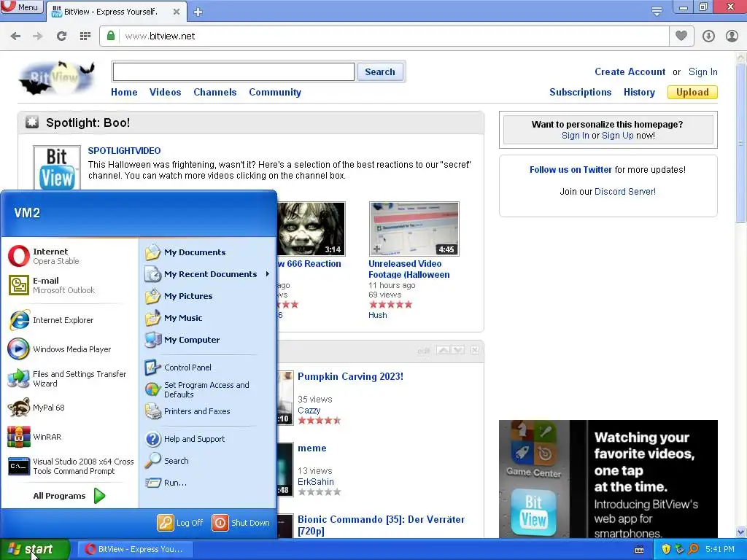Viewport: 747px width, 560px height.
Task: Click the Log Off button
Action: point(181,523)
